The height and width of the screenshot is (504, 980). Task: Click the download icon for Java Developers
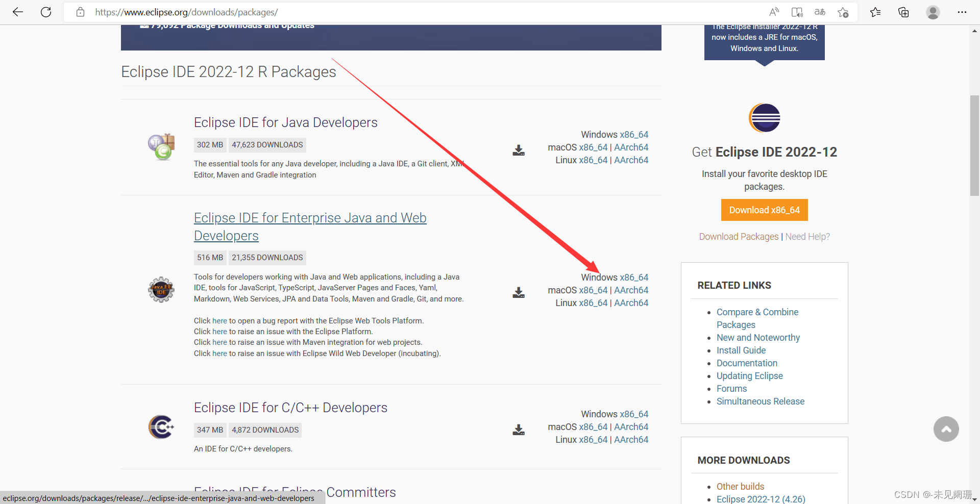tap(519, 150)
